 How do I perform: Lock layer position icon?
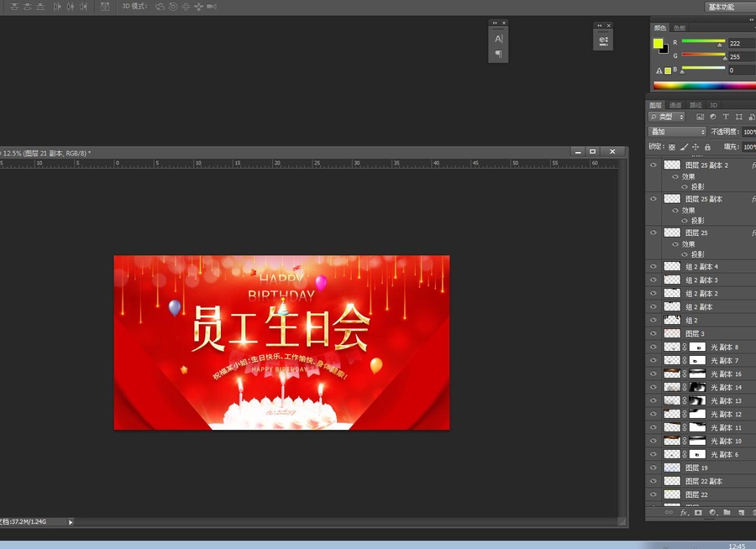[x=696, y=147]
